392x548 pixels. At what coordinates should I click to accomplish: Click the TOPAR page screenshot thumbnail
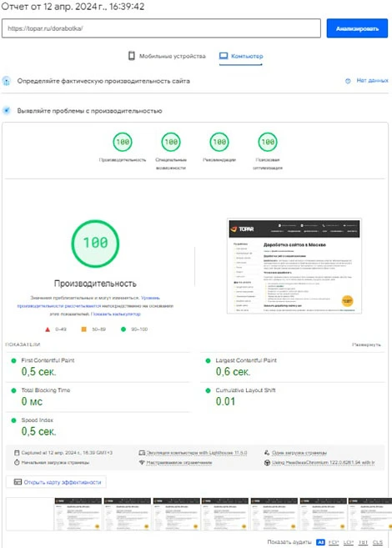[x=294, y=266]
